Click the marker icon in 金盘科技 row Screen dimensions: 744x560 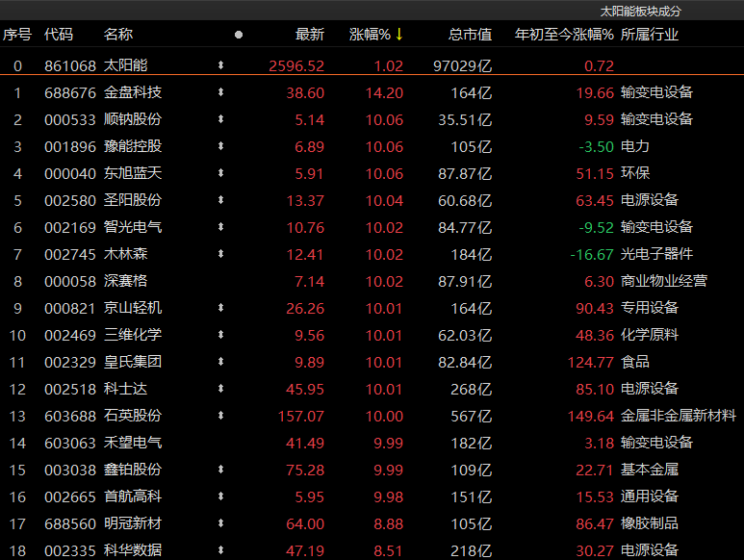point(220,92)
